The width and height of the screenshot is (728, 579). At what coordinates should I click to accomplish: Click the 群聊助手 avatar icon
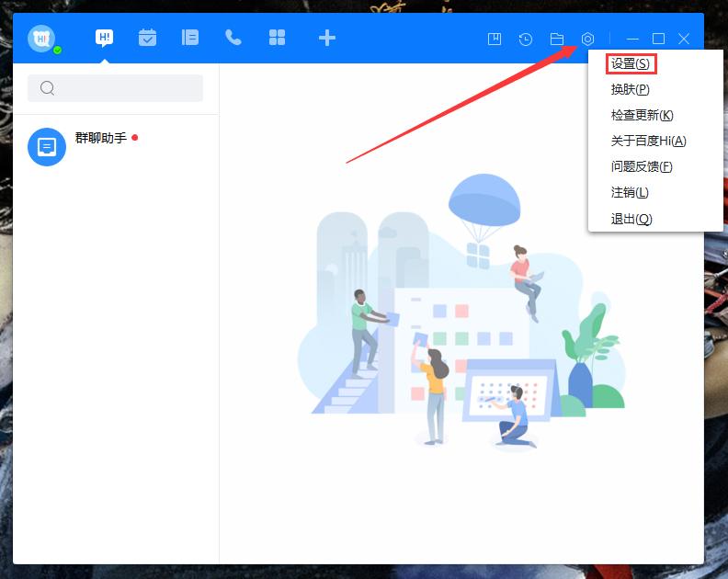(47, 147)
